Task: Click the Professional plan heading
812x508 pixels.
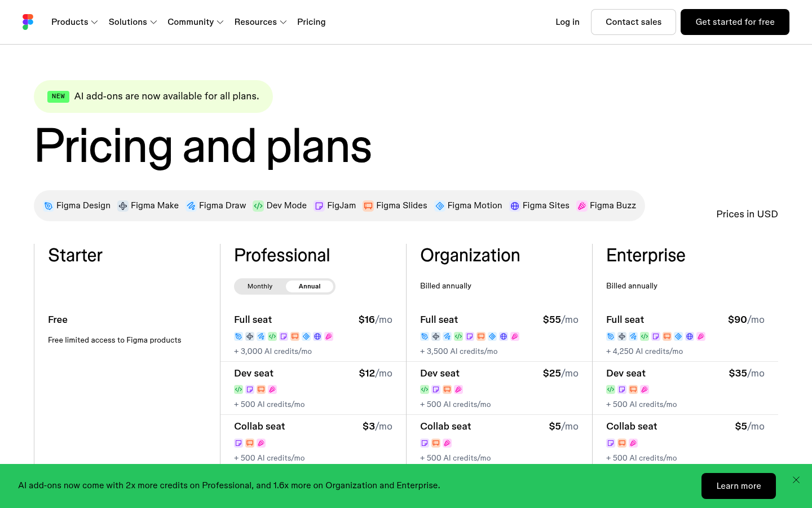Action: click(282, 255)
